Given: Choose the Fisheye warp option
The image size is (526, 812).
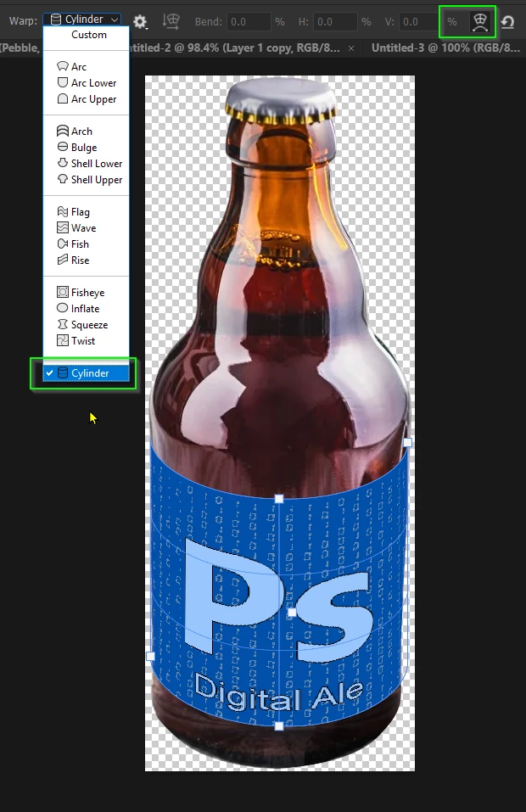Looking at the screenshot, I should pyautogui.click(x=86, y=292).
